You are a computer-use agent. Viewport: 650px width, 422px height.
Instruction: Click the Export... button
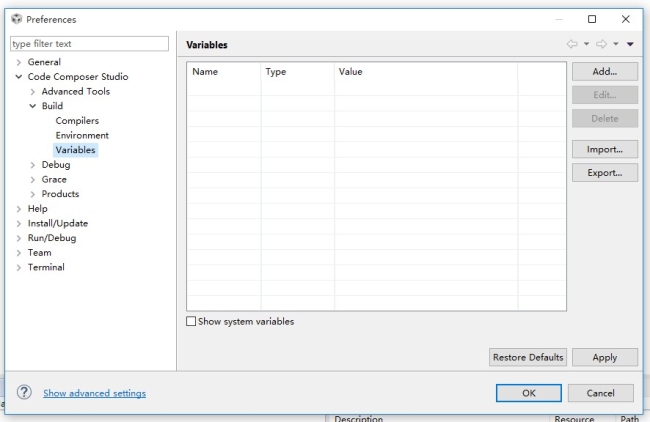coord(604,172)
